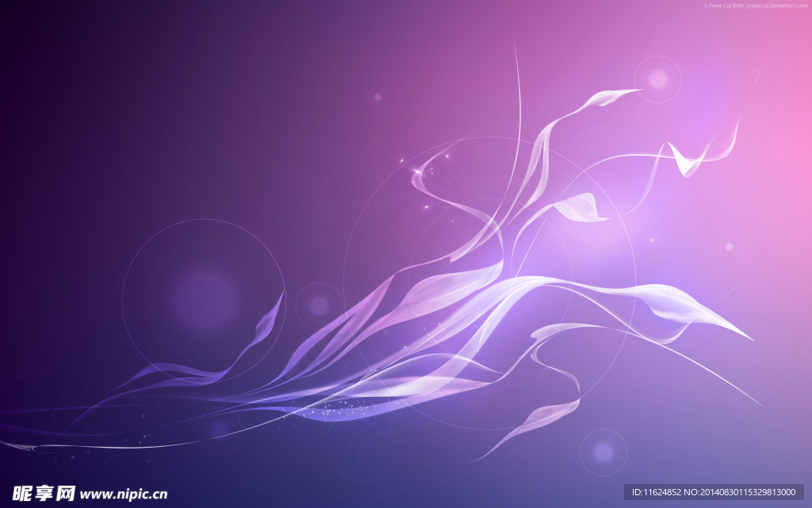Open the www.nipic.cn watermark link

[x=124, y=494]
